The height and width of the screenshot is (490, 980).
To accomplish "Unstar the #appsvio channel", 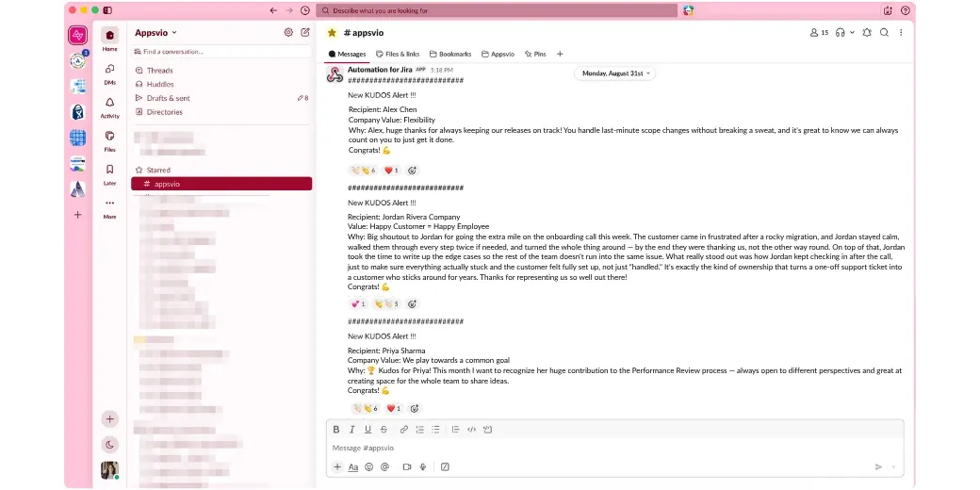I will [332, 32].
